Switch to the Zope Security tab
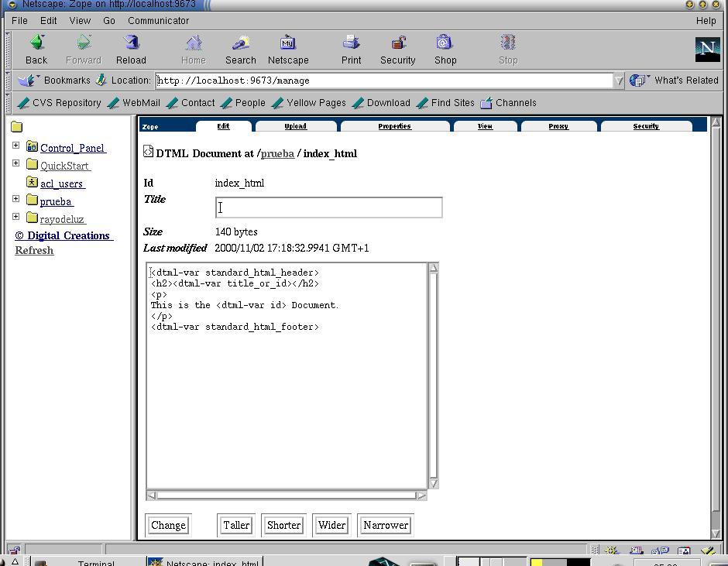Screen dimensions: 728x566 [x=646, y=126]
